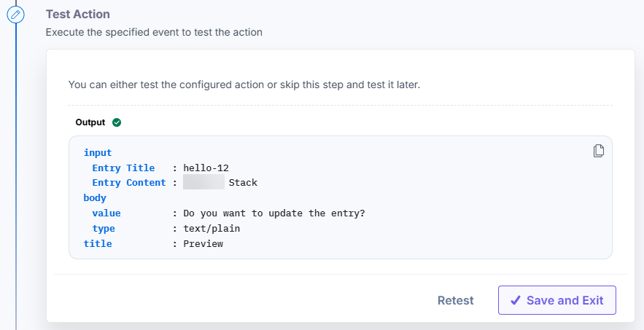Click the Save and Exit button

tap(557, 300)
